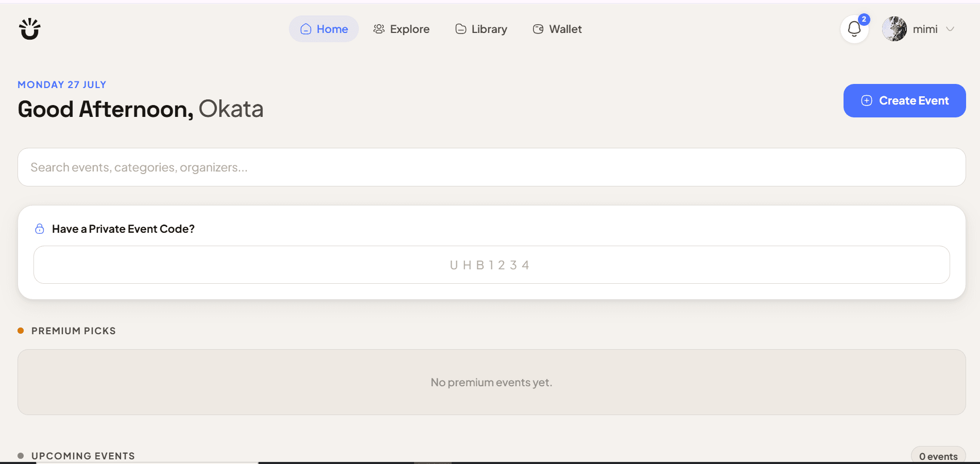Open the Home tab
Image resolution: width=980 pixels, height=464 pixels.
click(324, 29)
